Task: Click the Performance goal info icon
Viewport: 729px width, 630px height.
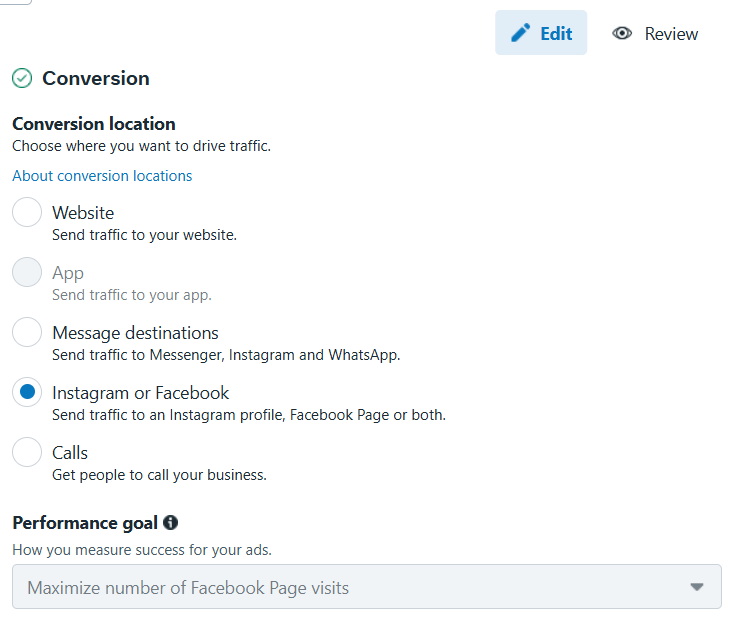Action: (170, 523)
